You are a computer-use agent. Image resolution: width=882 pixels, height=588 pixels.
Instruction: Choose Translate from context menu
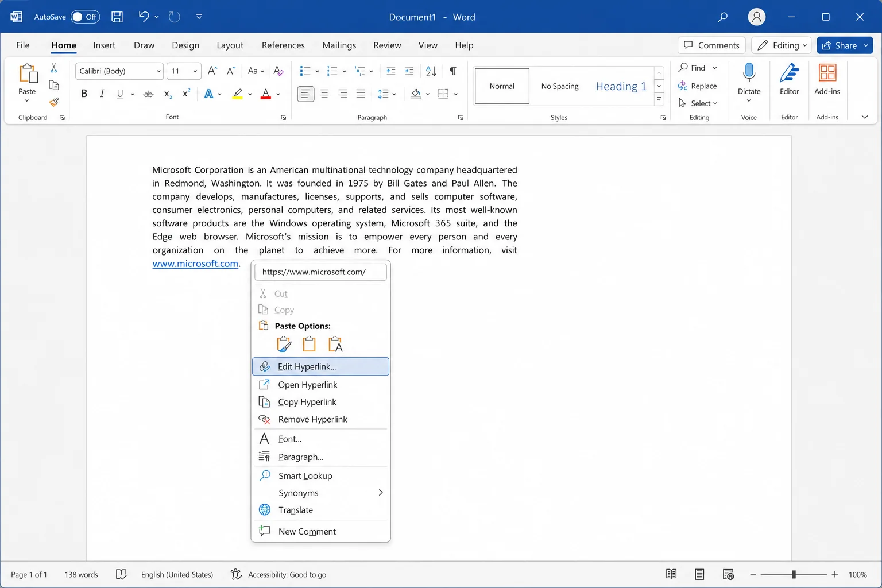pyautogui.click(x=320, y=510)
